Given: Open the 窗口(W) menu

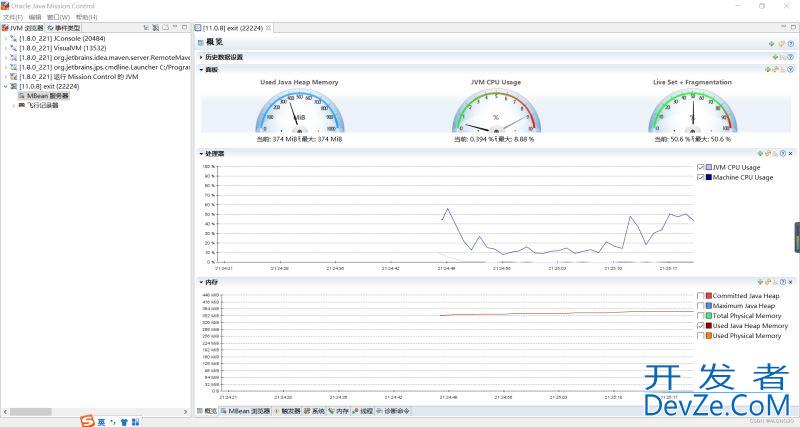Looking at the screenshot, I should click(x=58, y=17).
